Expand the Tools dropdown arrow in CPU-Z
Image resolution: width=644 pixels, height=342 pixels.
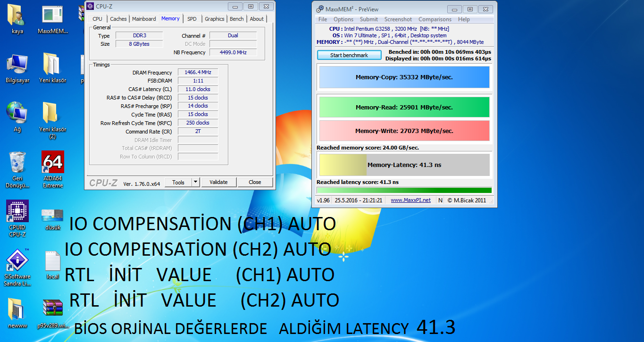click(x=196, y=182)
